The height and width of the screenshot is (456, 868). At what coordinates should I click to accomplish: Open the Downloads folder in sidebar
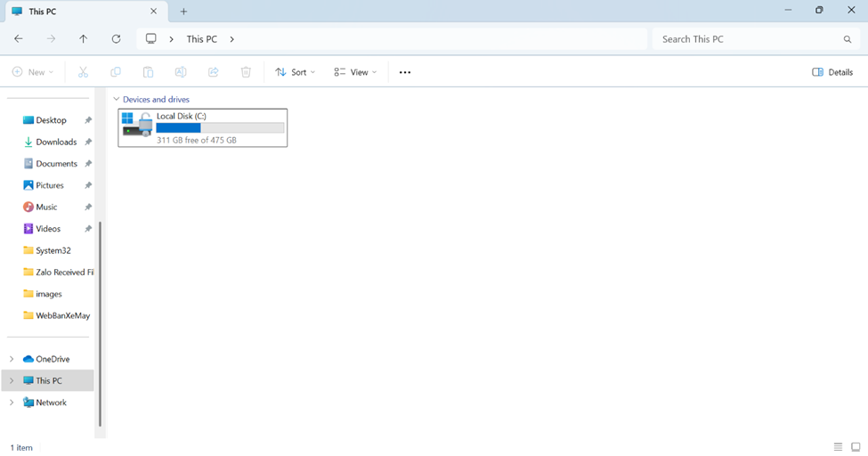56,142
